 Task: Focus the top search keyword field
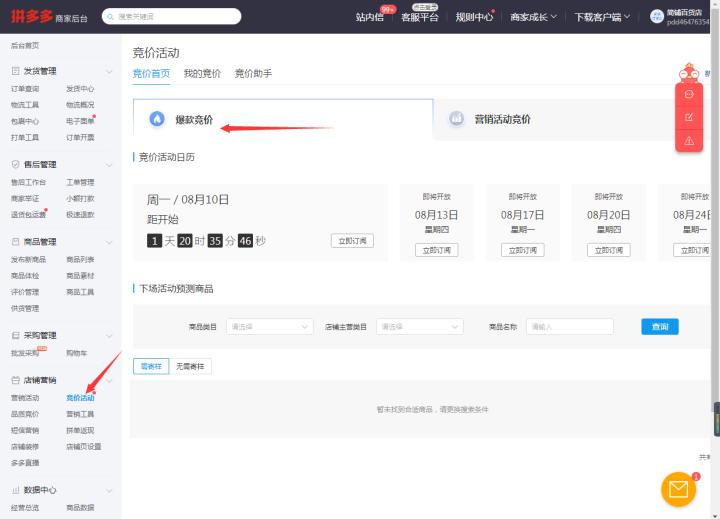[x=171, y=17]
